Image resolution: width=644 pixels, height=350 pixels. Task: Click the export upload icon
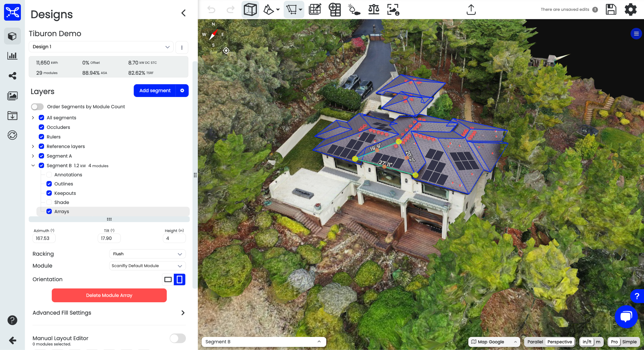pyautogui.click(x=471, y=10)
